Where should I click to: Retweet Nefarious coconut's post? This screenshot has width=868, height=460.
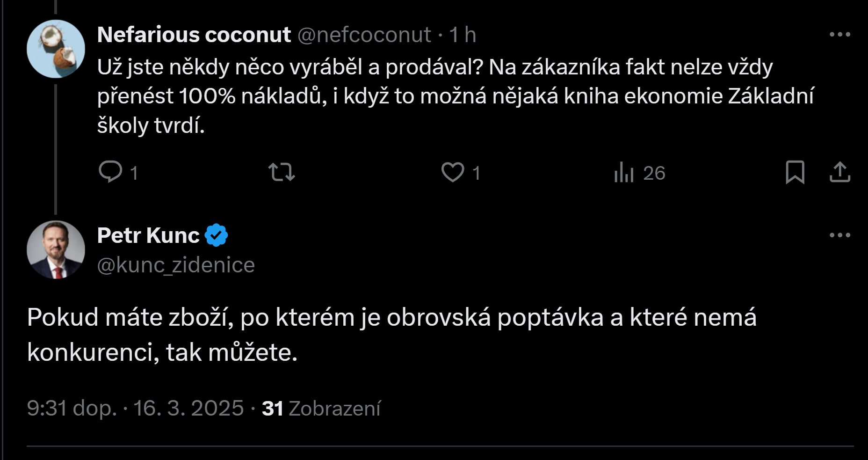(x=281, y=172)
